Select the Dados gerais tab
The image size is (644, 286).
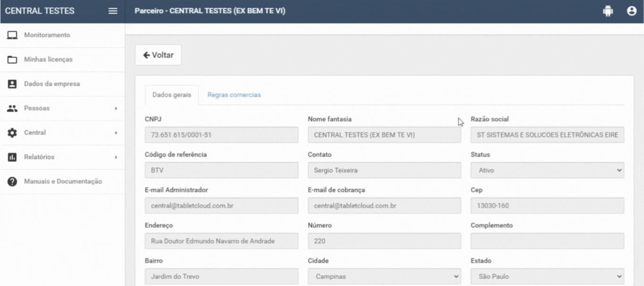[172, 95]
